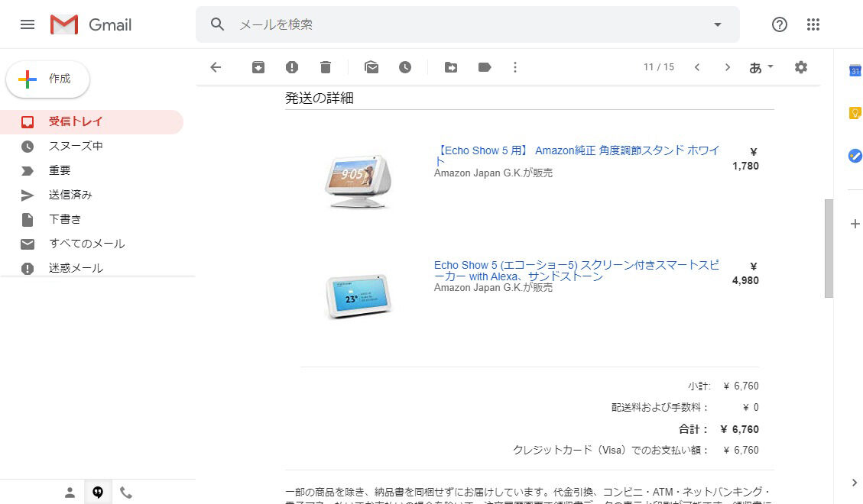The image size is (863, 504).
Task: Report this email as spam
Action: [x=292, y=67]
